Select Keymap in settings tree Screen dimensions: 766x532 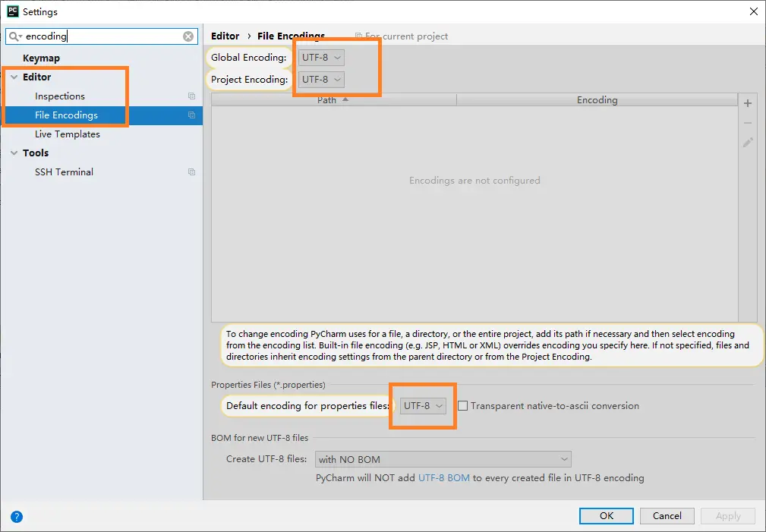[41, 58]
